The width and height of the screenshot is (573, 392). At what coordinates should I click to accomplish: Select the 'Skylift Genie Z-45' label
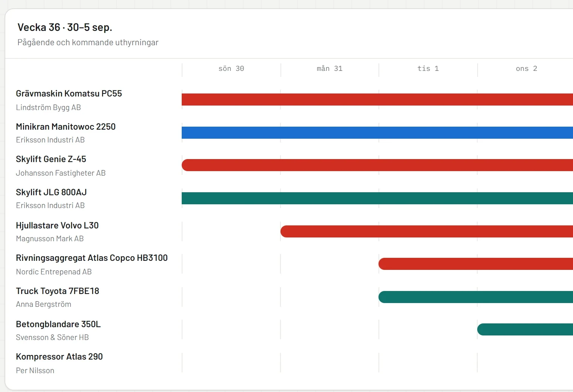(51, 159)
